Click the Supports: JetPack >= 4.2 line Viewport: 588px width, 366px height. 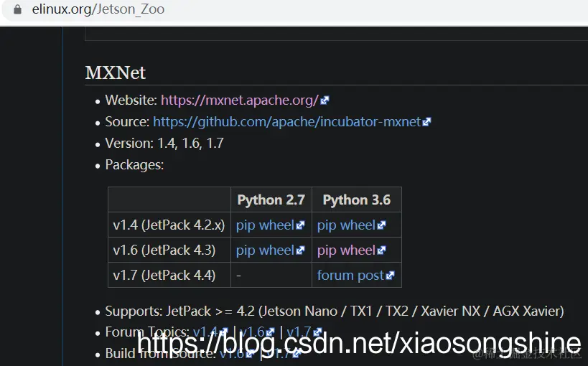[x=335, y=311]
